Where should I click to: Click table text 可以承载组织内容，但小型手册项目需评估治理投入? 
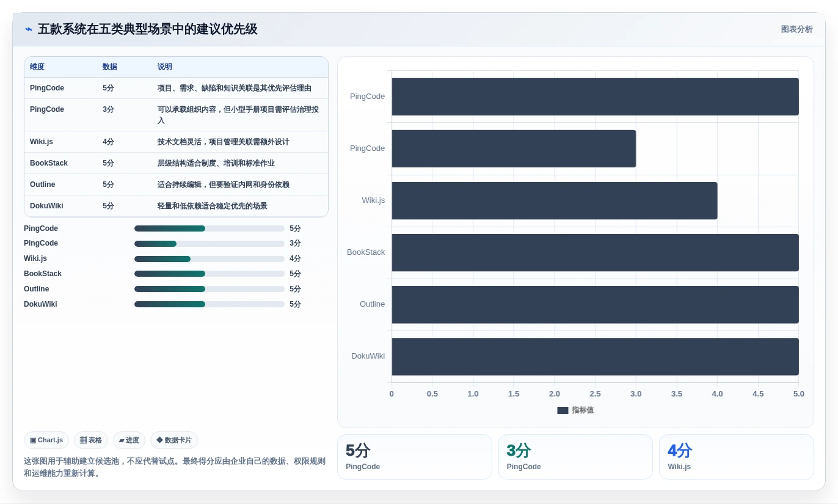[239, 115]
